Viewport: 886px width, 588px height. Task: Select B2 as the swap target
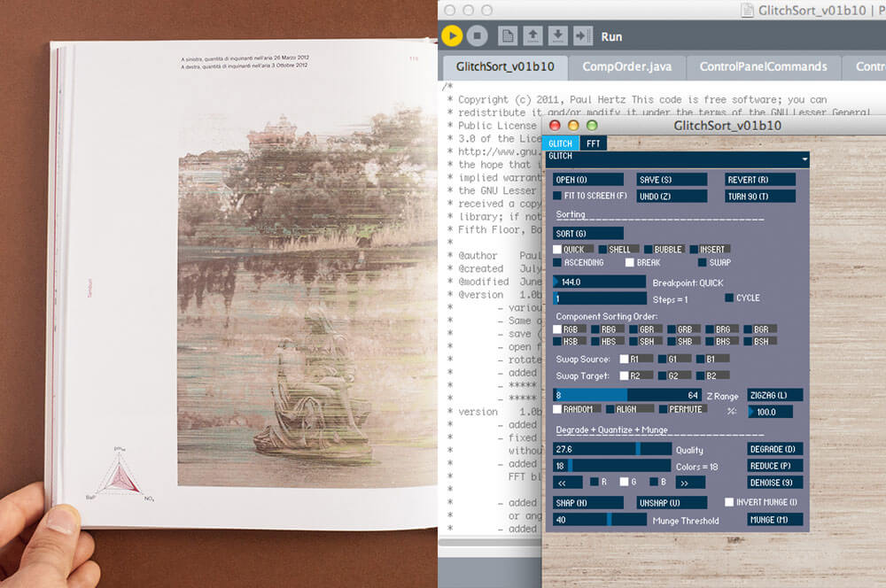[701, 375]
